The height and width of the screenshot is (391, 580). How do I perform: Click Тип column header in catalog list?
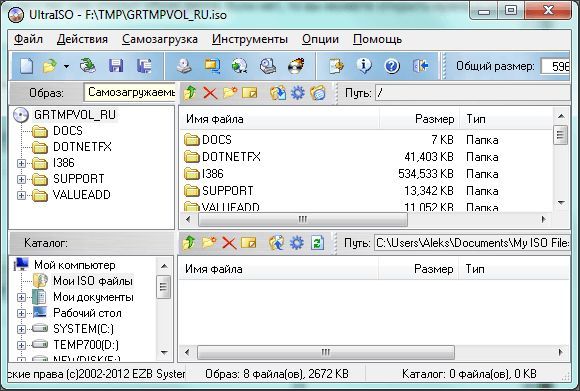point(514,269)
